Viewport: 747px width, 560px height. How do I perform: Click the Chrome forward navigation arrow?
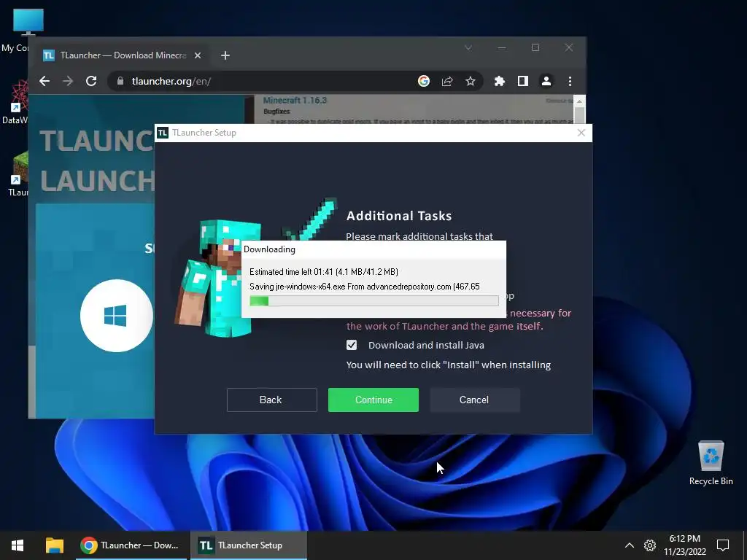tap(68, 81)
